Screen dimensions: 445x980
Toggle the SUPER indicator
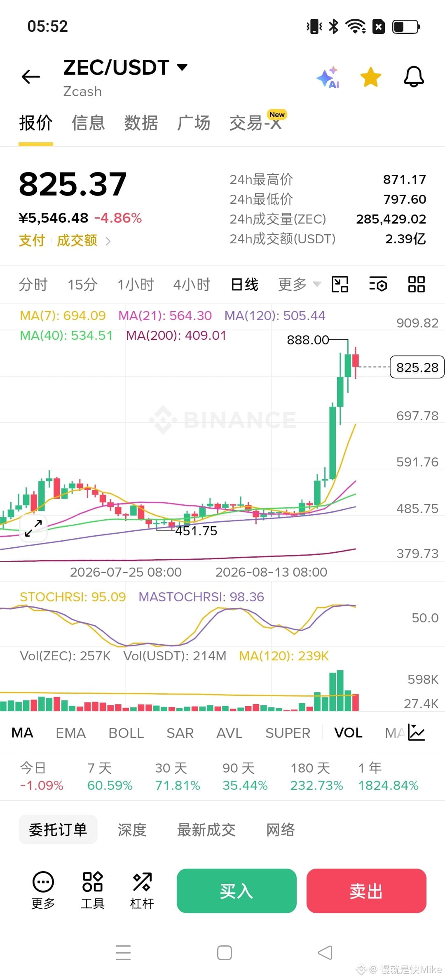[288, 733]
